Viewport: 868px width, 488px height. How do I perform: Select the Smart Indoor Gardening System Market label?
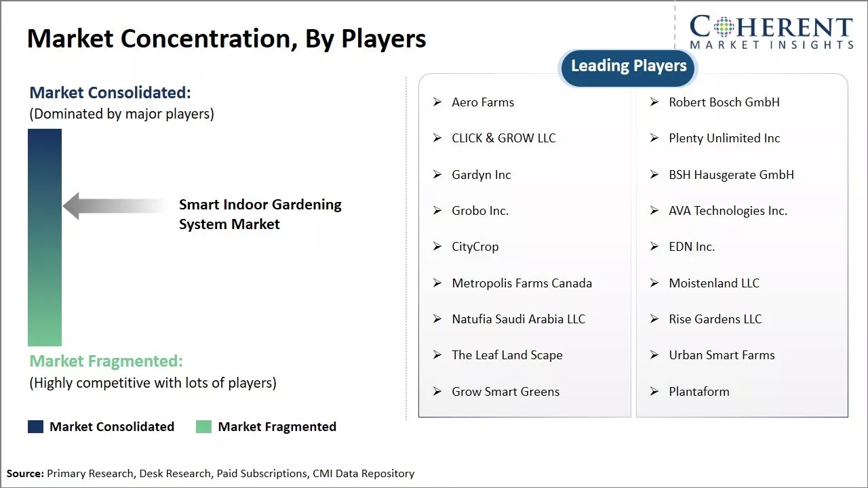coord(260,215)
